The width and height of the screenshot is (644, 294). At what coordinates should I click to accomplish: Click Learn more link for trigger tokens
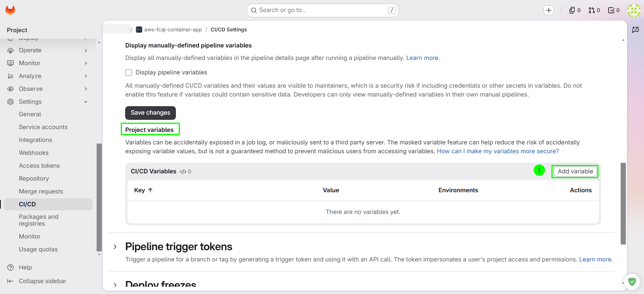596,259
